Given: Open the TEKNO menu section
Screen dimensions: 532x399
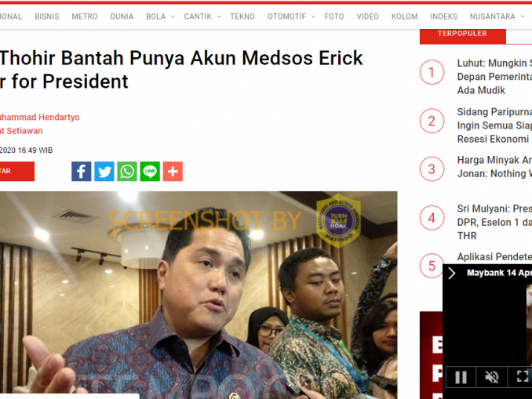Looking at the screenshot, I should tap(242, 16).
